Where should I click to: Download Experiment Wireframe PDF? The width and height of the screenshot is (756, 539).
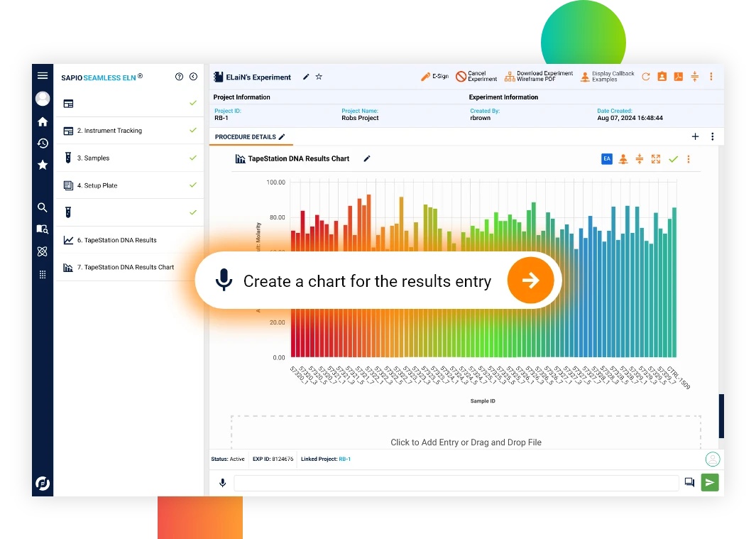(539, 77)
